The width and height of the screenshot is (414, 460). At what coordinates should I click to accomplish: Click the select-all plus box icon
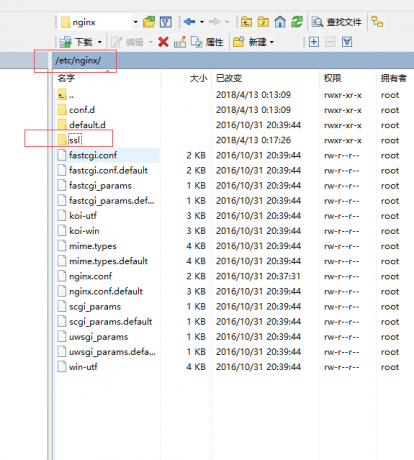[314, 42]
